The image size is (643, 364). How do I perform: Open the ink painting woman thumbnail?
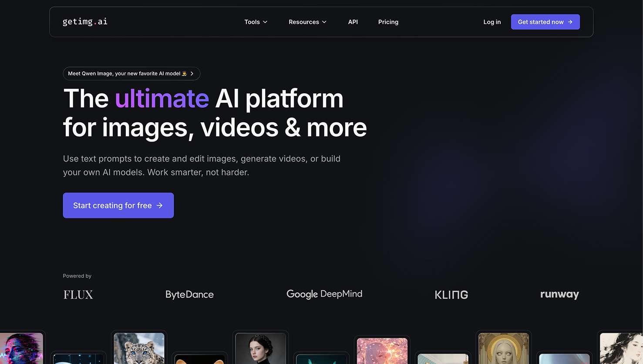tap(621, 348)
